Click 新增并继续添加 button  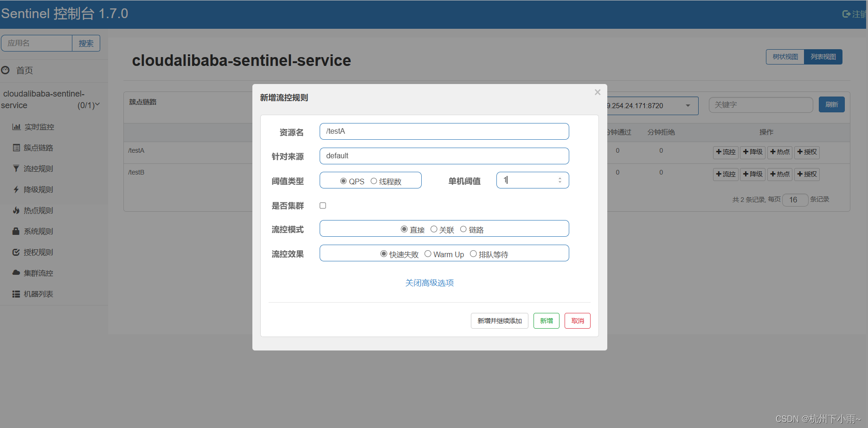click(500, 321)
